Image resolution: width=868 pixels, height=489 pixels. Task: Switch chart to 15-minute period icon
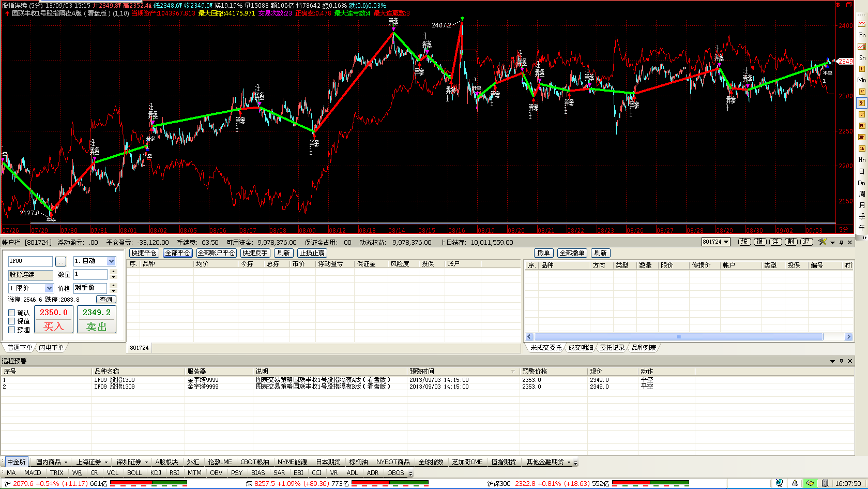pyautogui.click(x=862, y=126)
